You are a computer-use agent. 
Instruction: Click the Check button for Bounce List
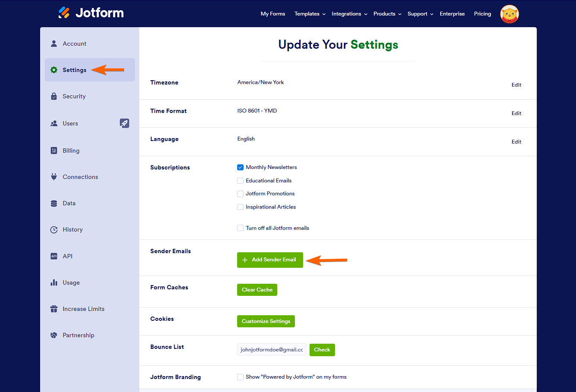click(322, 350)
